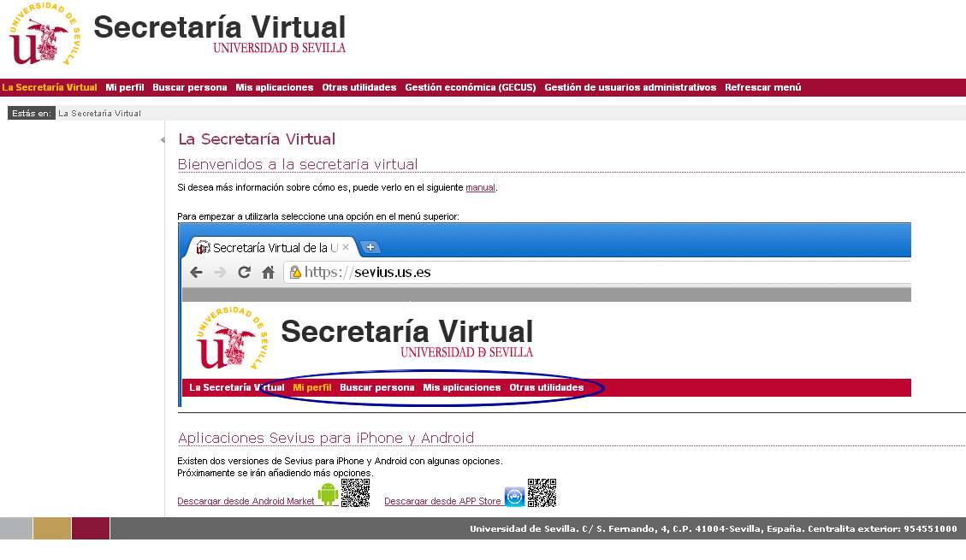
Task: Open Gestión de usuarios administrativos menu
Action: [631, 87]
